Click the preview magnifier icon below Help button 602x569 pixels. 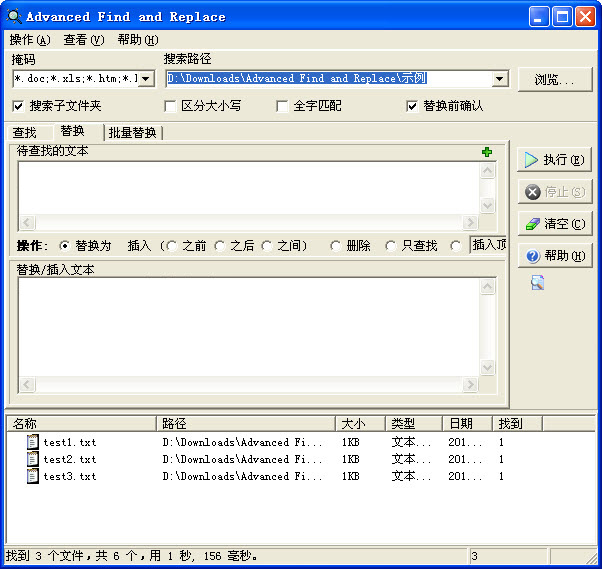click(x=537, y=284)
